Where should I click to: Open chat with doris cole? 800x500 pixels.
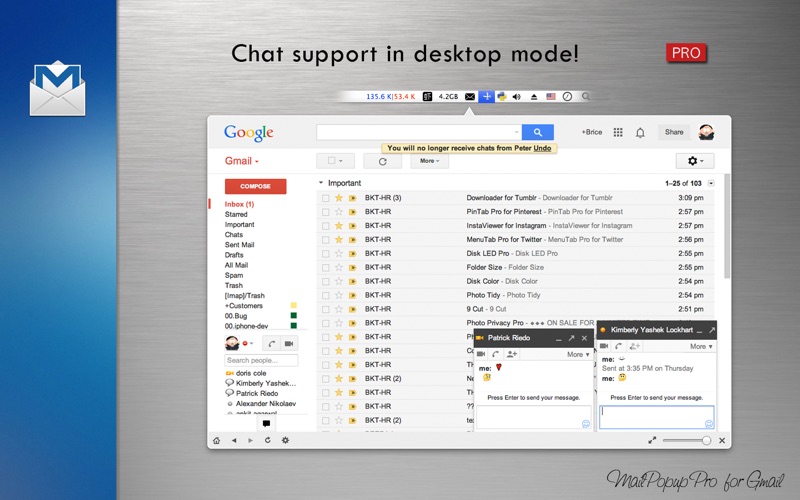[x=251, y=373]
